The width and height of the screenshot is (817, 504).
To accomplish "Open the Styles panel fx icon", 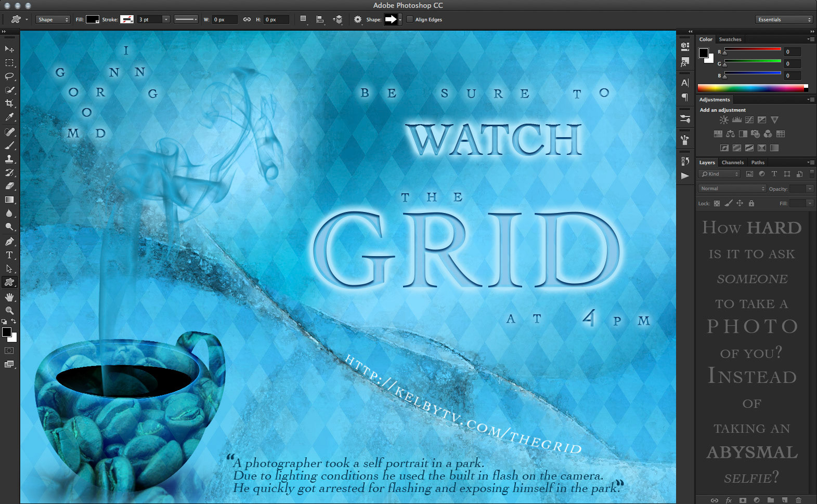I will click(x=685, y=62).
